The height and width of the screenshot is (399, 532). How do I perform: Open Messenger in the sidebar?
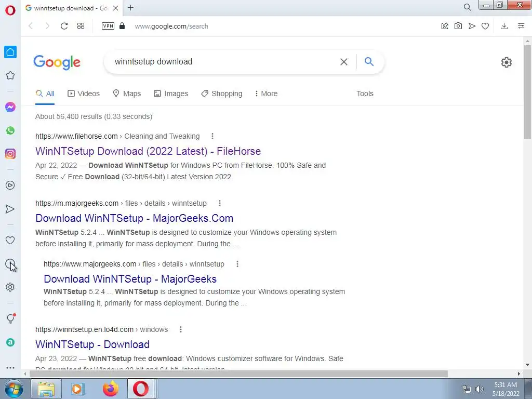(10, 107)
